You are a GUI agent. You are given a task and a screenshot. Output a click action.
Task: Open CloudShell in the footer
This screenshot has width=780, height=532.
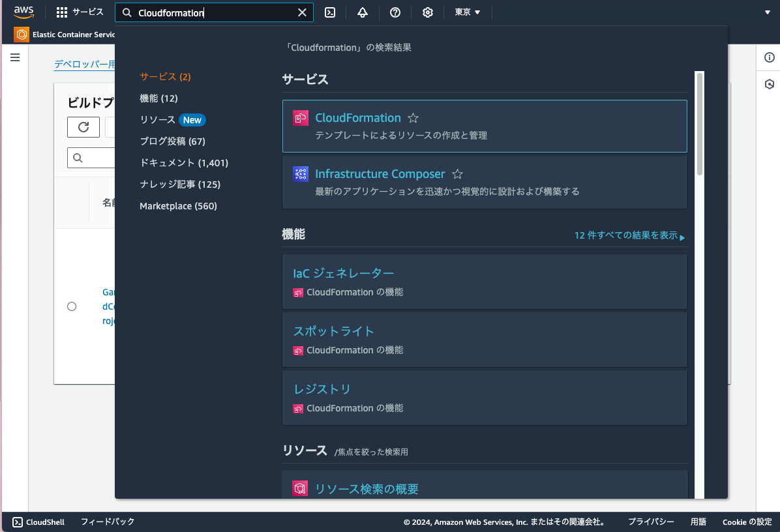[x=38, y=522]
